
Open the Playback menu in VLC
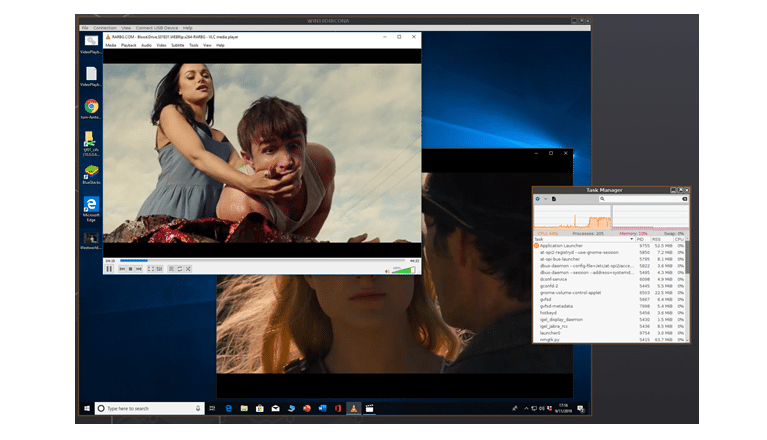[129, 45]
